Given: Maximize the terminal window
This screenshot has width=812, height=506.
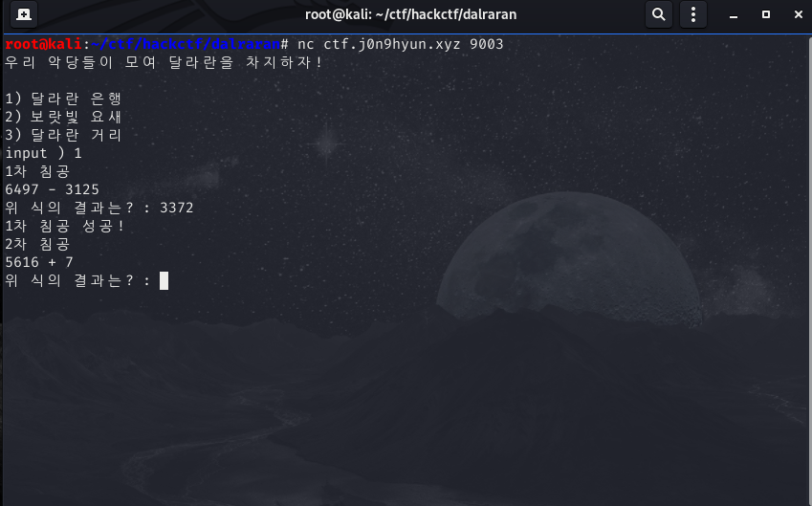Looking at the screenshot, I should (x=766, y=14).
